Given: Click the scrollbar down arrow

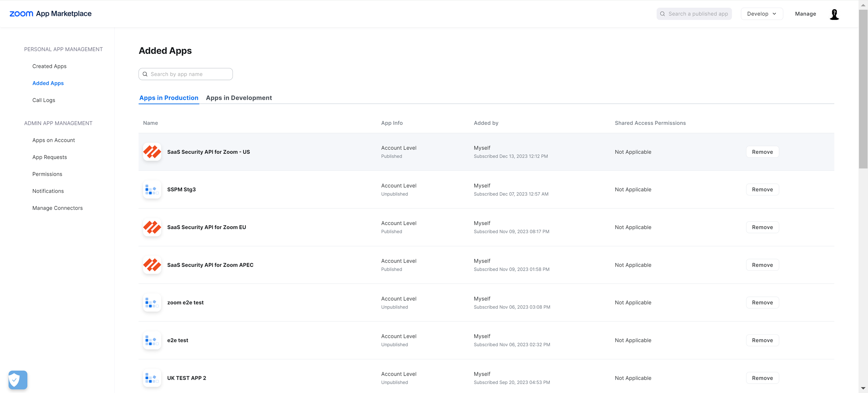Looking at the screenshot, I should [863, 388].
